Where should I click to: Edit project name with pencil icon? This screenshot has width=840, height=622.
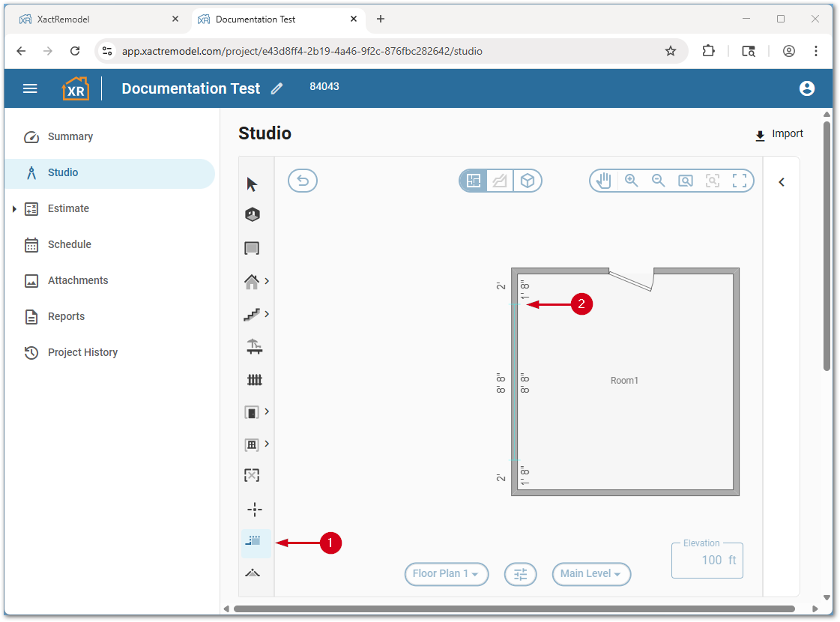277,88
